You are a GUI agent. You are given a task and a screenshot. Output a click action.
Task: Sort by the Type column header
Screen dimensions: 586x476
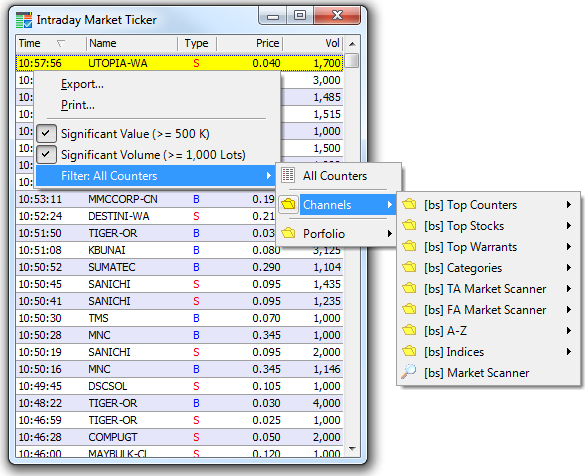pos(197,43)
